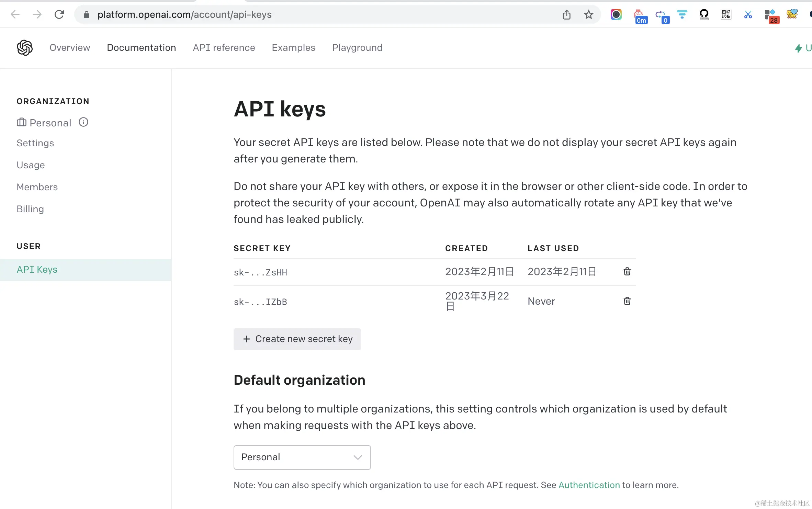Click Create new secret key button
Viewport: 812px width, 509px height.
point(297,339)
